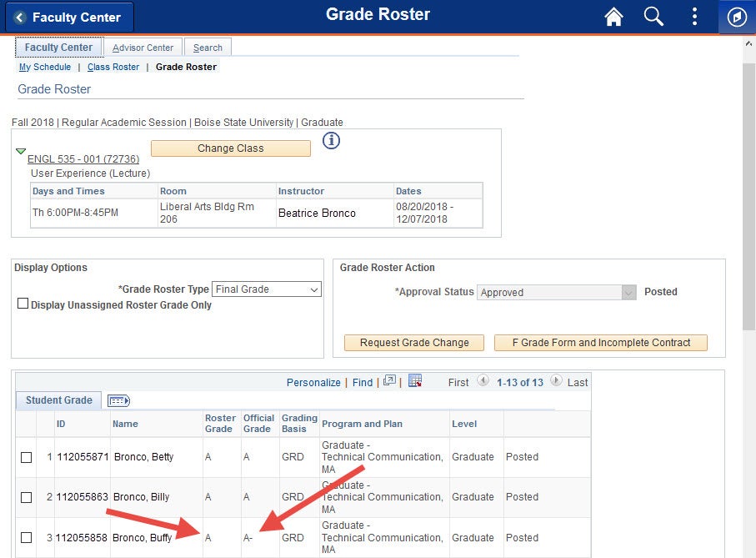This screenshot has width=756, height=558.
Task: Select the Student Grade tab
Action: [x=59, y=400]
